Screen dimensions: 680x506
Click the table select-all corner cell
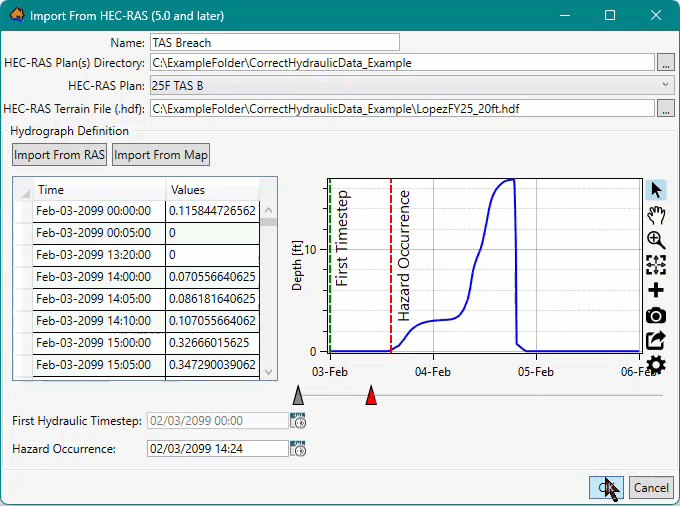point(23,190)
